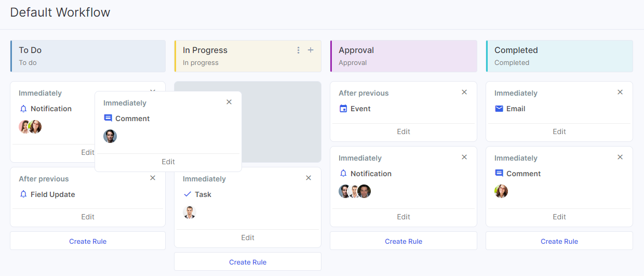Edit the floating Comment rule card
This screenshot has height=276, width=644.
point(168,162)
